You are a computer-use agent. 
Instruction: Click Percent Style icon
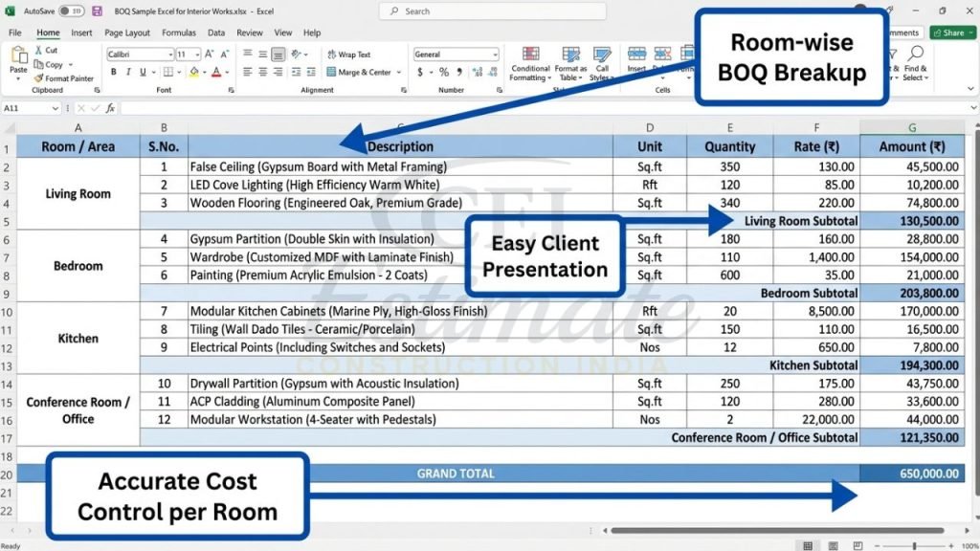coord(444,73)
